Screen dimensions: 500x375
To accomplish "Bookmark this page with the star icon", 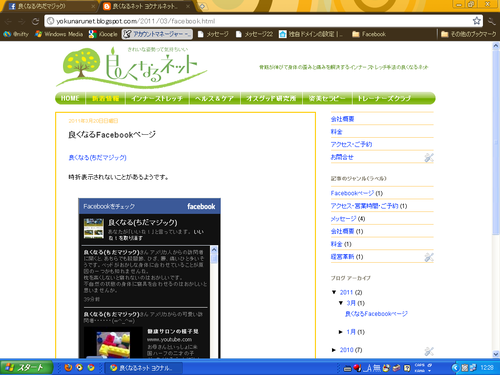I will click(477, 21).
